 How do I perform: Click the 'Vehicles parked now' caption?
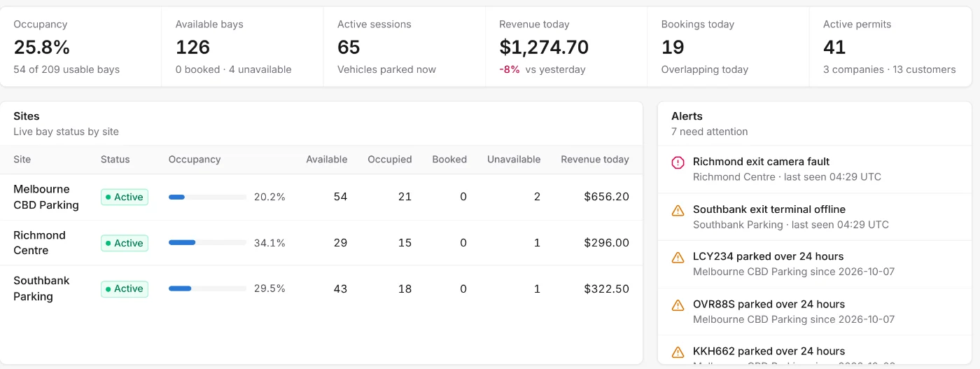tap(386, 69)
